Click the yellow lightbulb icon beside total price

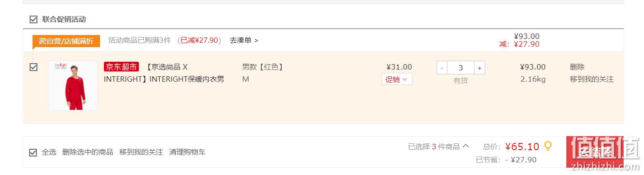coord(548,146)
